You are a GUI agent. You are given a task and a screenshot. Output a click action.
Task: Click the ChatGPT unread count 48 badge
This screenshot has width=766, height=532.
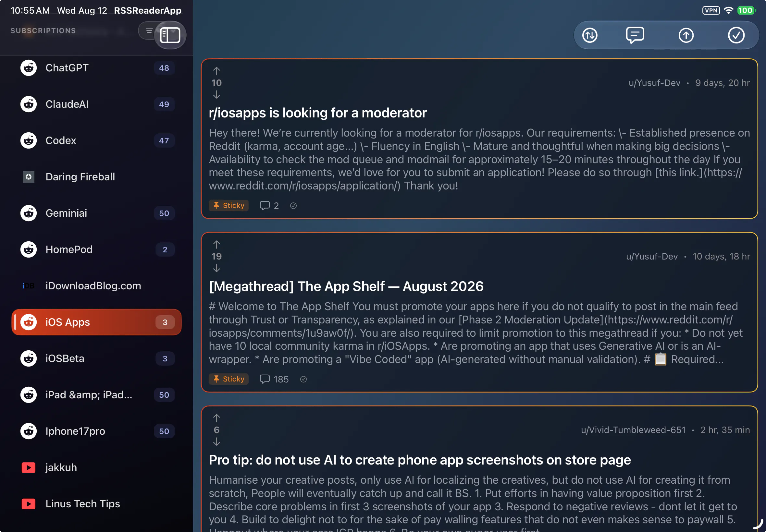[x=164, y=68]
